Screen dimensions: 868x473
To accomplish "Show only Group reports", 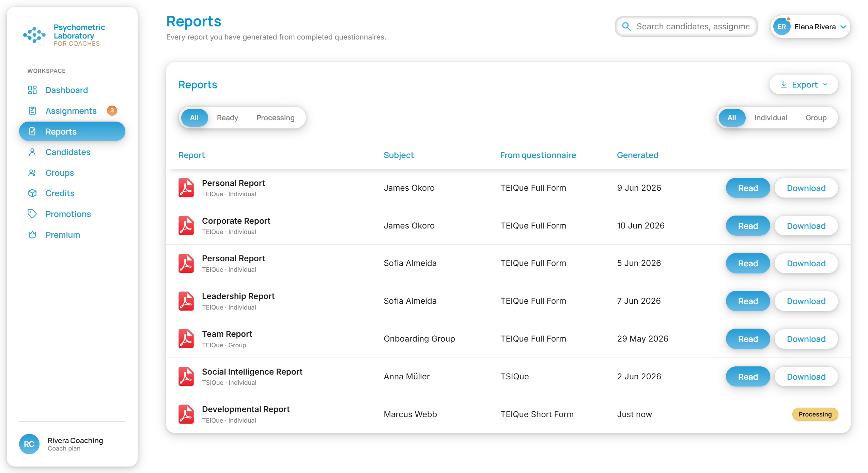I will (816, 118).
